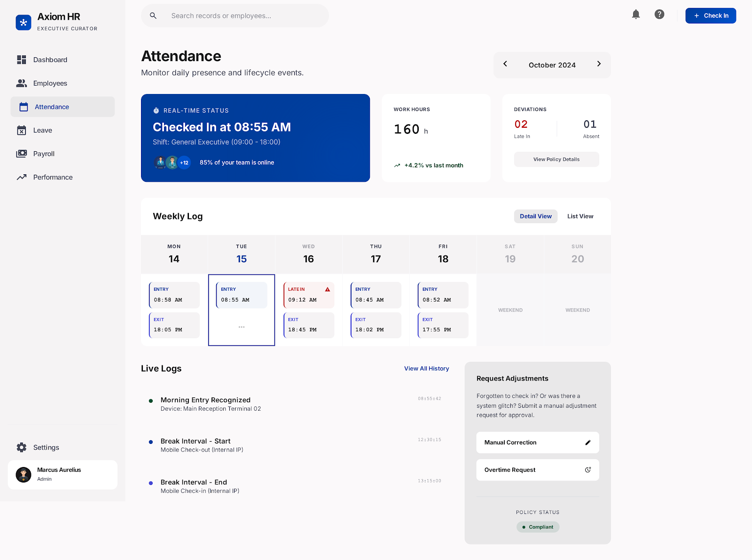The height and width of the screenshot is (560, 752).
Task: View the Performance section
Action: pyautogui.click(x=53, y=177)
